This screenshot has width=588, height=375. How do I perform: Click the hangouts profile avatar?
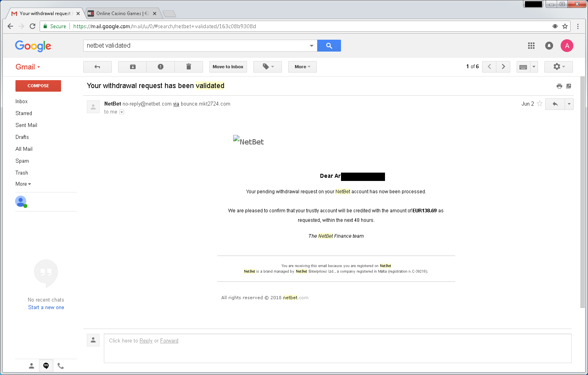pos(21,202)
